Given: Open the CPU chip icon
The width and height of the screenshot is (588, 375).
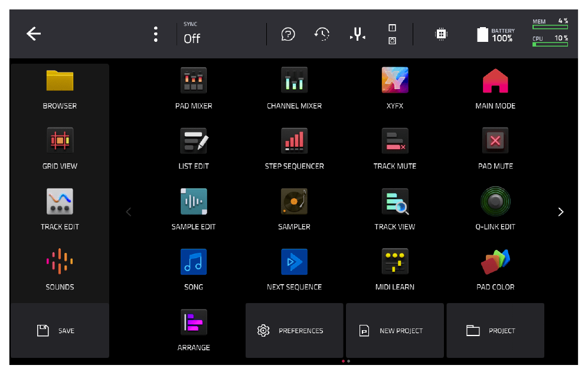Looking at the screenshot, I should click(x=442, y=34).
